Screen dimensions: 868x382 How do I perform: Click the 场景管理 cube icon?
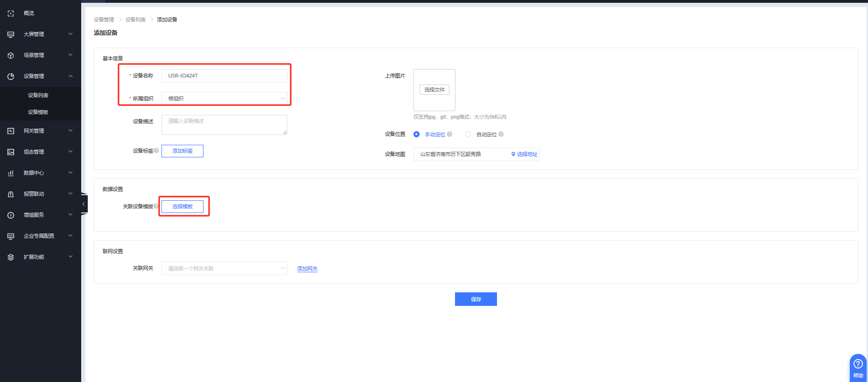coord(11,56)
